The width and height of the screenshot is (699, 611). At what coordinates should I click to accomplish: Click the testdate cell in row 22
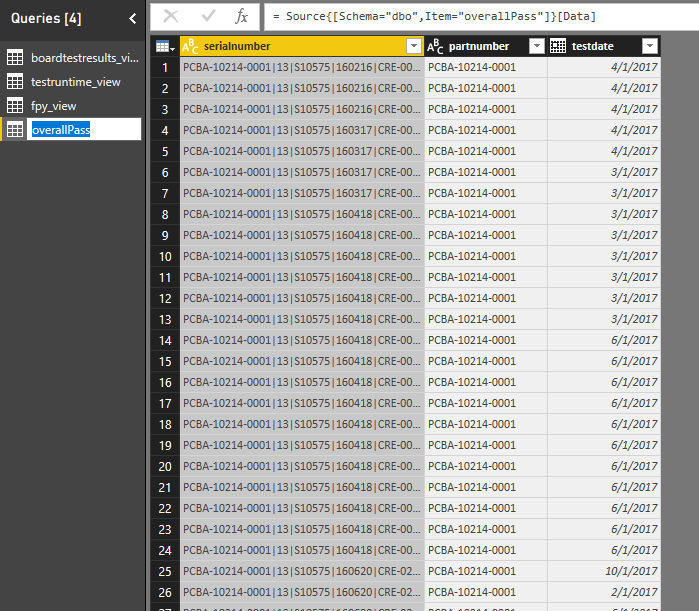click(x=604, y=508)
